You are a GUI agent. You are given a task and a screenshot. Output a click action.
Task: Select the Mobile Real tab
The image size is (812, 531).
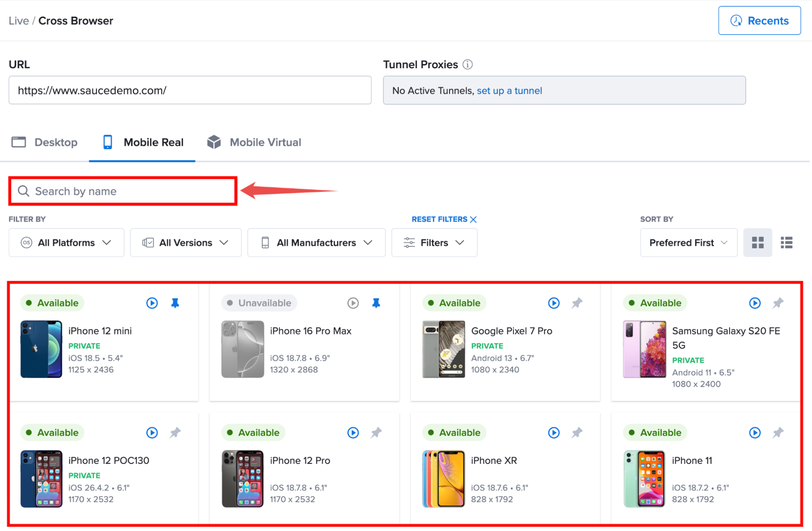coord(142,142)
